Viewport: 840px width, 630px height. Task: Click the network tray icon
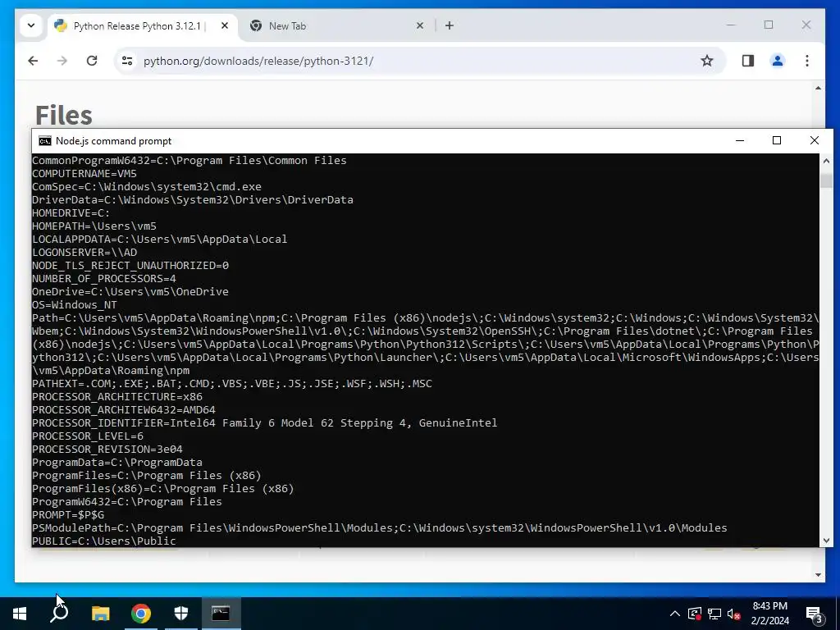coord(714,614)
